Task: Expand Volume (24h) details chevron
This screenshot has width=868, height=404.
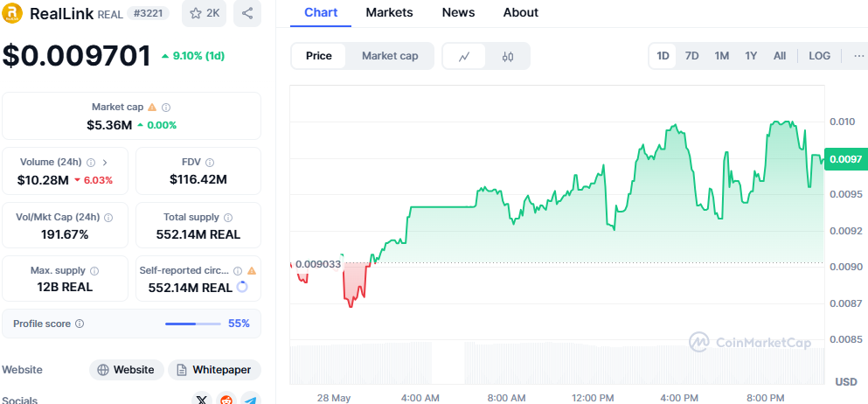Action: 105,163
